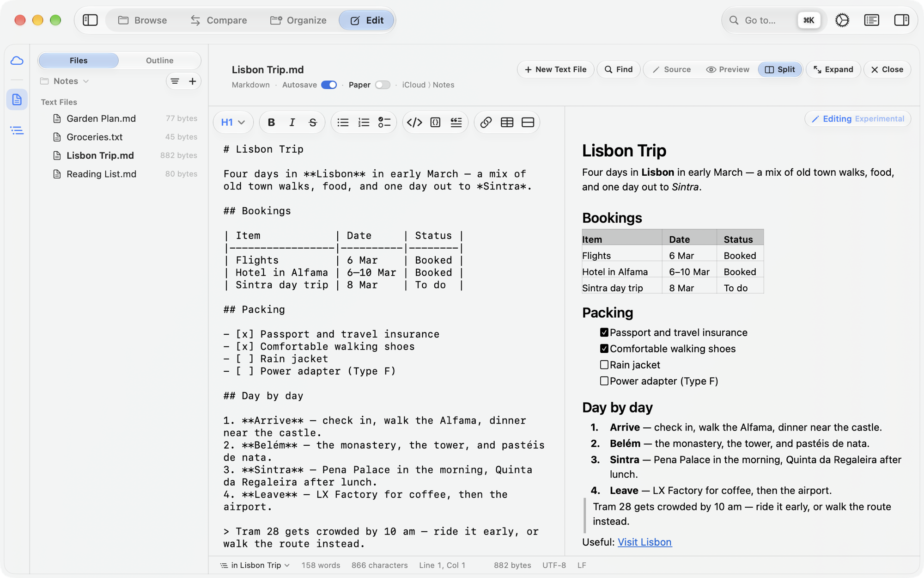924x578 pixels.
Task: Insert a table from the toolbar
Action: pos(507,123)
